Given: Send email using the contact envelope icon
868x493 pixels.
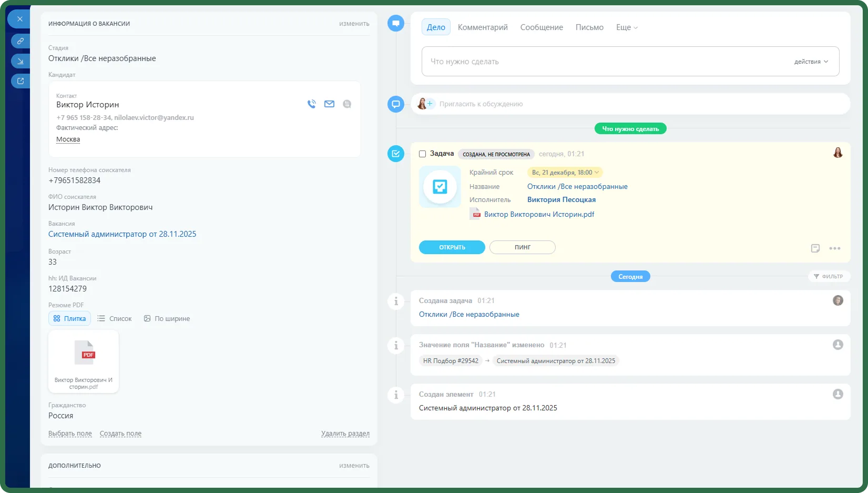Looking at the screenshot, I should [329, 104].
